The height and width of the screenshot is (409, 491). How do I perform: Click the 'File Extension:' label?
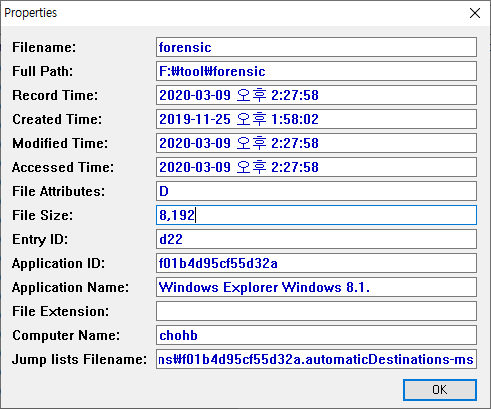click(60, 311)
